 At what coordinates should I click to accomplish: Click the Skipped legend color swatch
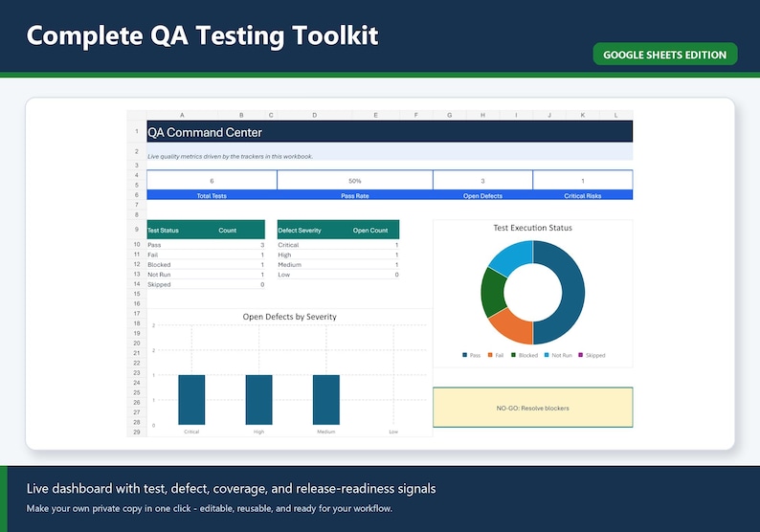coord(581,355)
